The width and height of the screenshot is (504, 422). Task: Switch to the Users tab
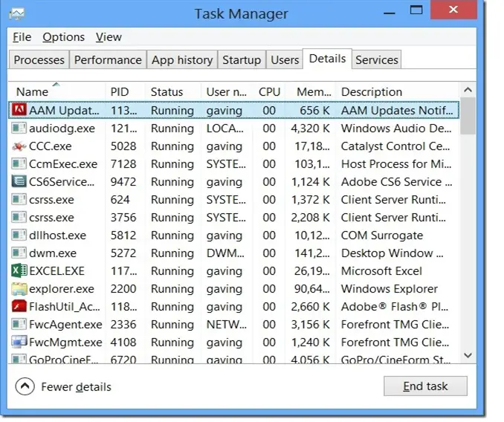tap(285, 60)
